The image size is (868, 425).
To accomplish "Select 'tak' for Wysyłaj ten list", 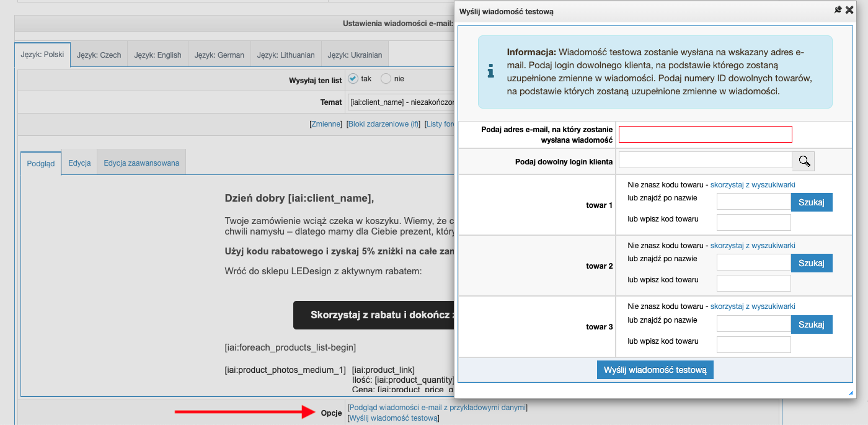I will tap(353, 79).
